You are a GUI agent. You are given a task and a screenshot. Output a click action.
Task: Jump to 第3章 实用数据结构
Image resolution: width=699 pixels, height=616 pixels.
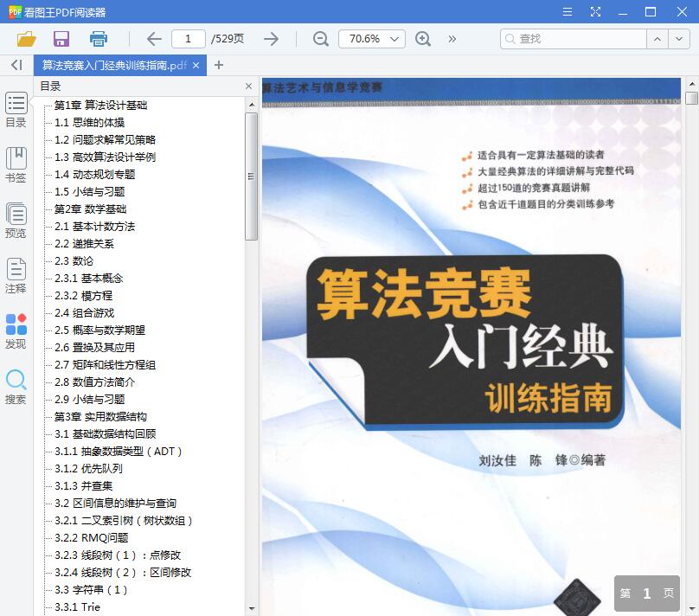[x=100, y=417]
